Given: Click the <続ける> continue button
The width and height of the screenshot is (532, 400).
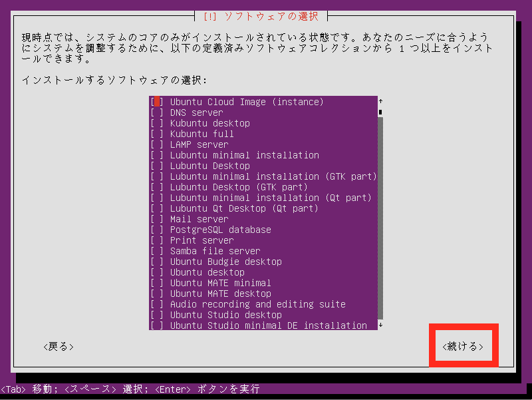Looking at the screenshot, I should coord(463,346).
